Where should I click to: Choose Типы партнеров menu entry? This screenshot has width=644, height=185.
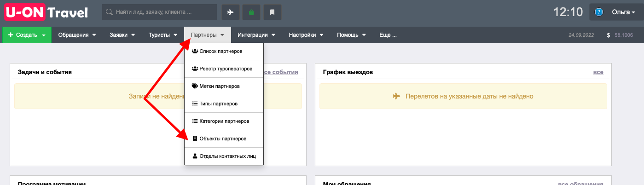[224, 104]
